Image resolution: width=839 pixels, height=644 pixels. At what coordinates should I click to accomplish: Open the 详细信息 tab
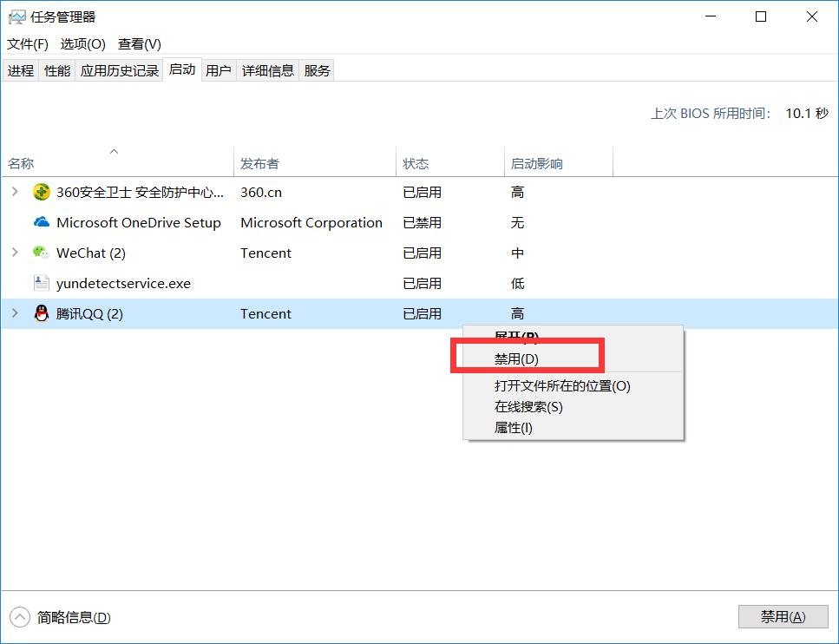click(x=265, y=70)
